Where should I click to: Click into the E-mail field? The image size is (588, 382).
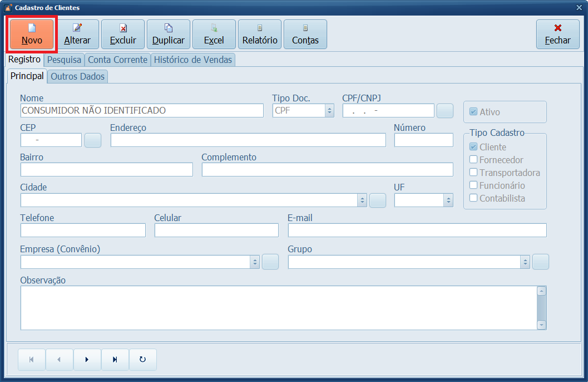[x=417, y=231]
